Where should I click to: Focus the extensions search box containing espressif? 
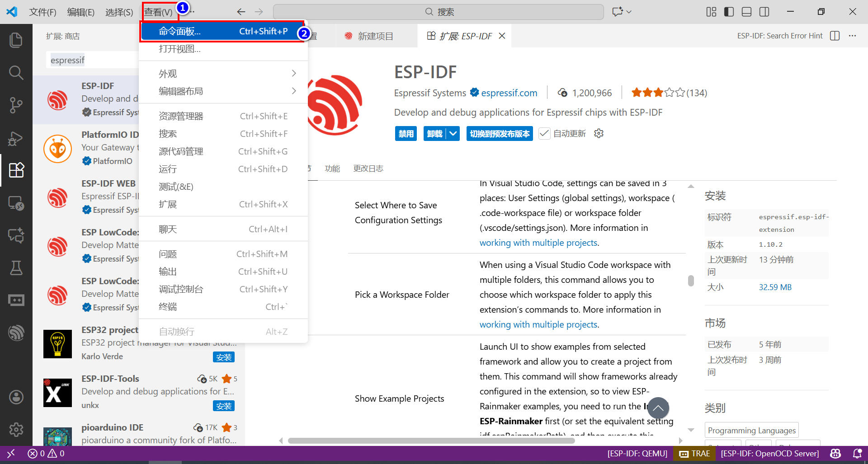click(x=93, y=60)
